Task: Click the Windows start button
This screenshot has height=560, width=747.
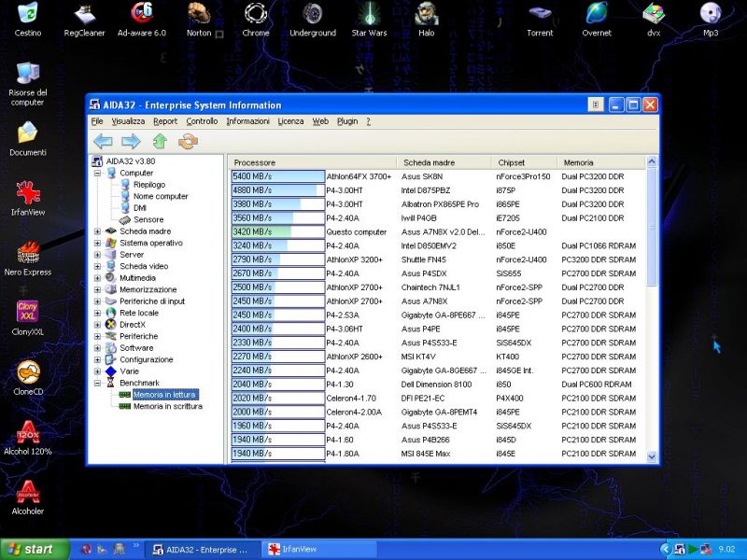Action: pyautogui.click(x=35, y=549)
